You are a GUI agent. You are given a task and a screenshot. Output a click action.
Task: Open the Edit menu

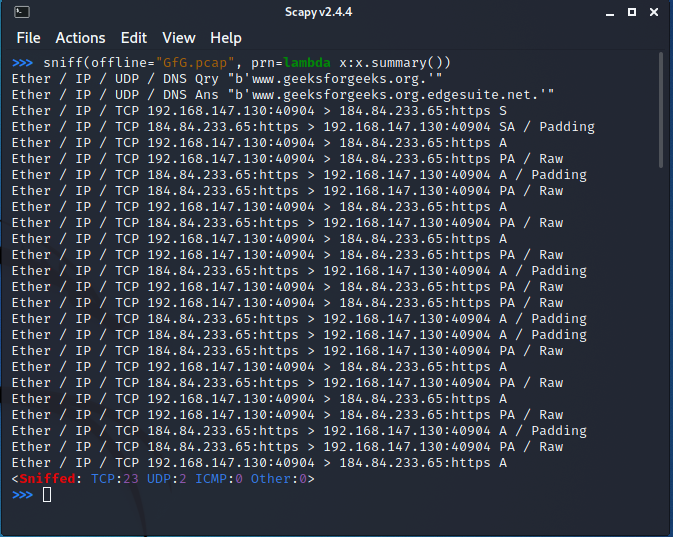133,38
